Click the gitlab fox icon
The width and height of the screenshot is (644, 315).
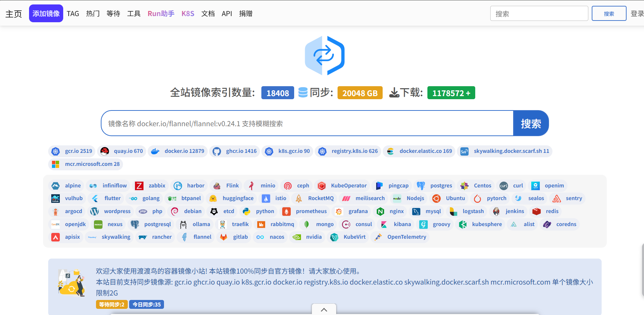223,237
